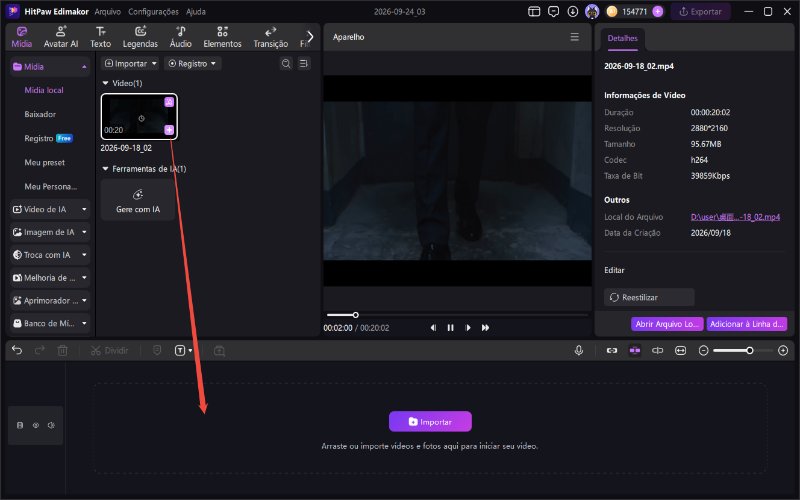Open the file location link
The height and width of the screenshot is (500, 800).
(x=735, y=217)
